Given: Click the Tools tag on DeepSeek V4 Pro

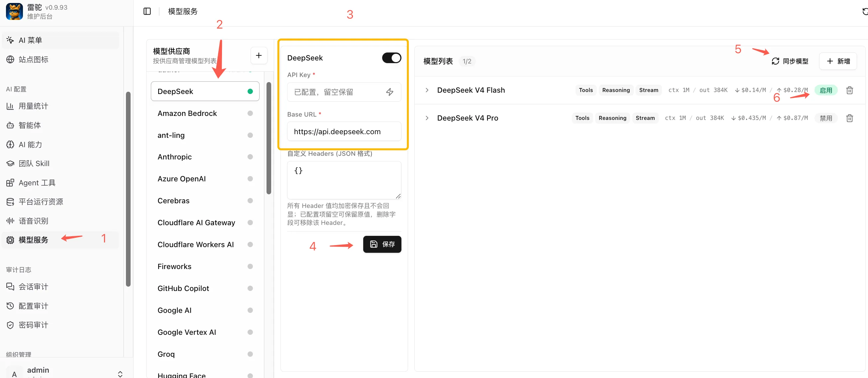Looking at the screenshot, I should click(582, 118).
